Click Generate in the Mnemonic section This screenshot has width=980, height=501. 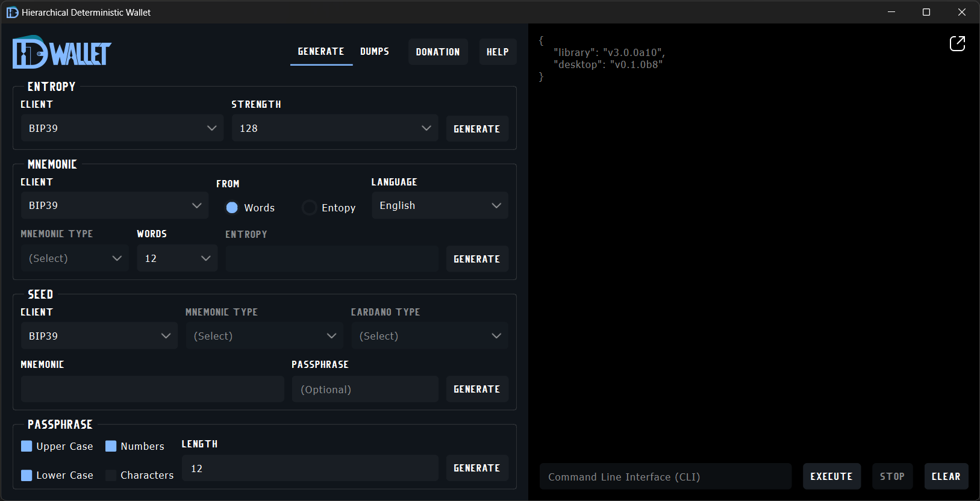tap(477, 259)
